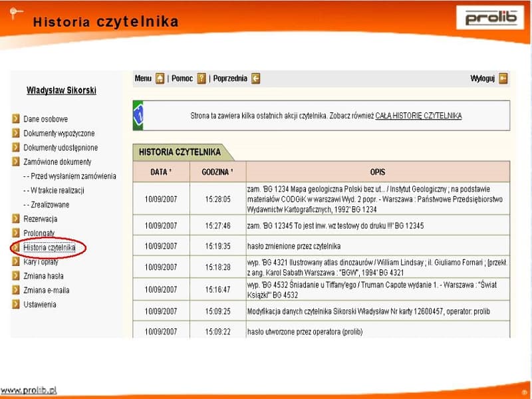The image size is (532, 399).
Task: Go to Dokumenty wypożyczone
Action: click(x=59, y=134)
